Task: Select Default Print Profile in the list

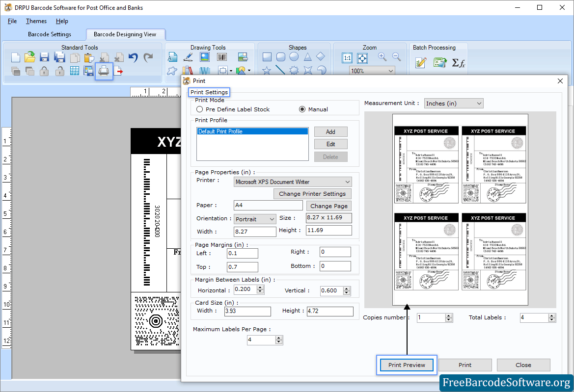Action: point(252,131)
